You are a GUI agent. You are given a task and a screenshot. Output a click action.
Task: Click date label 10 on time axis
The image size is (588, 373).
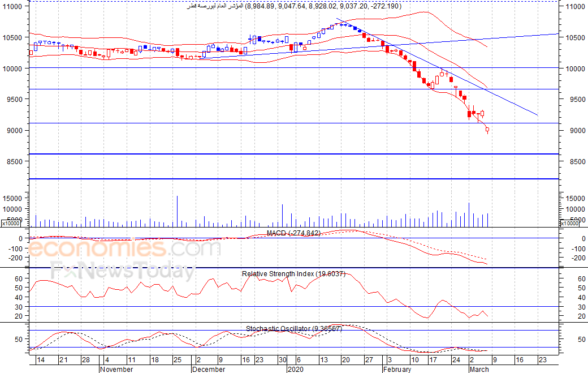[415, 360]
